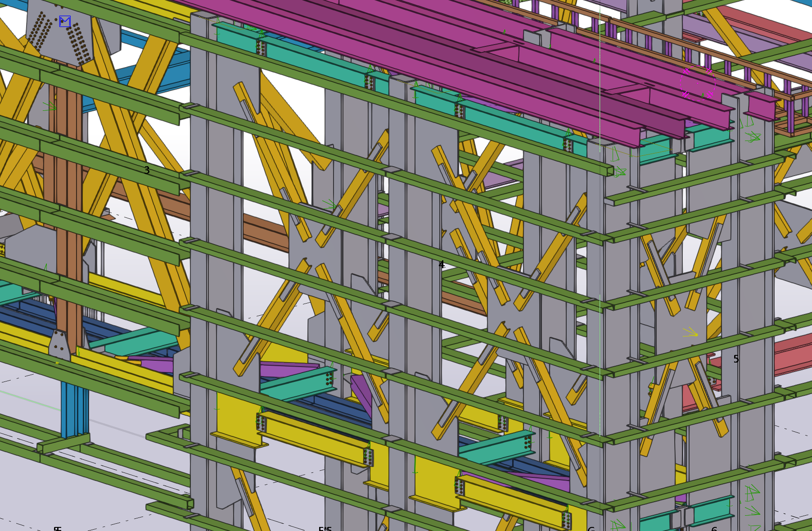Select small bolted base plate under brown column
812x531 pixels.
click(59, 345)
